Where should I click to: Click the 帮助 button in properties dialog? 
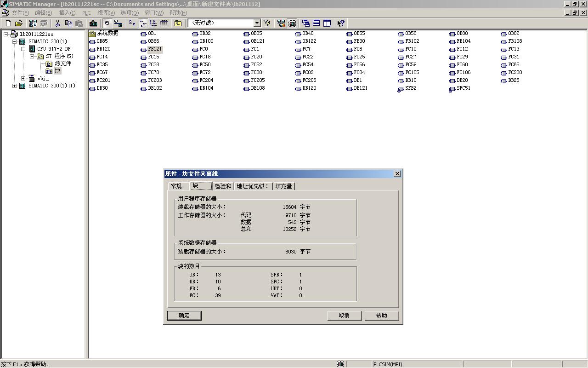point(381,316)
